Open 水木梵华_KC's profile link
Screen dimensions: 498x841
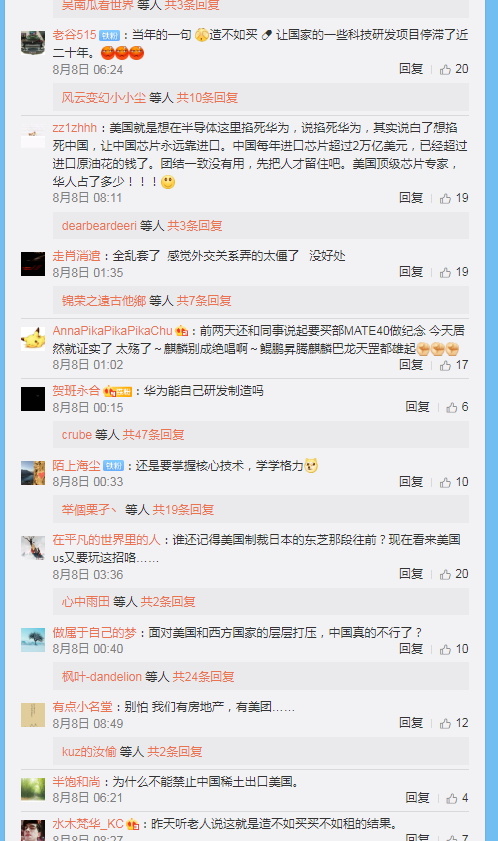(88, 824)
